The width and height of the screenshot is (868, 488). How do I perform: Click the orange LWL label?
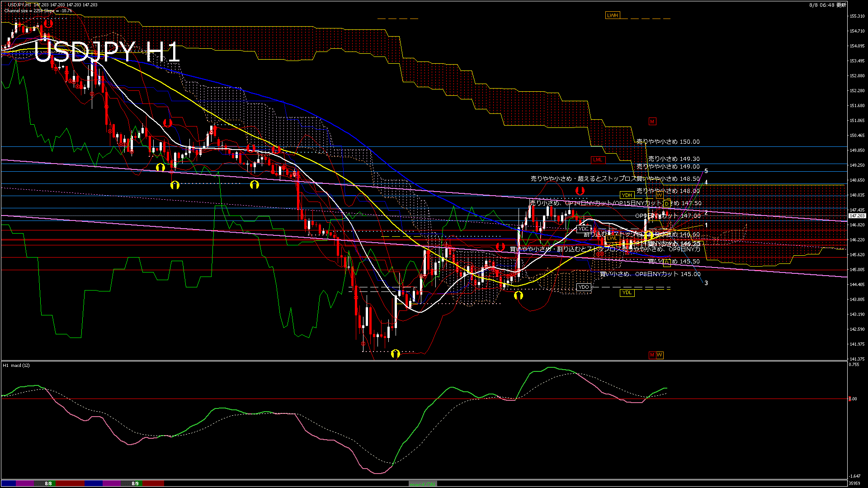point(612,238)
